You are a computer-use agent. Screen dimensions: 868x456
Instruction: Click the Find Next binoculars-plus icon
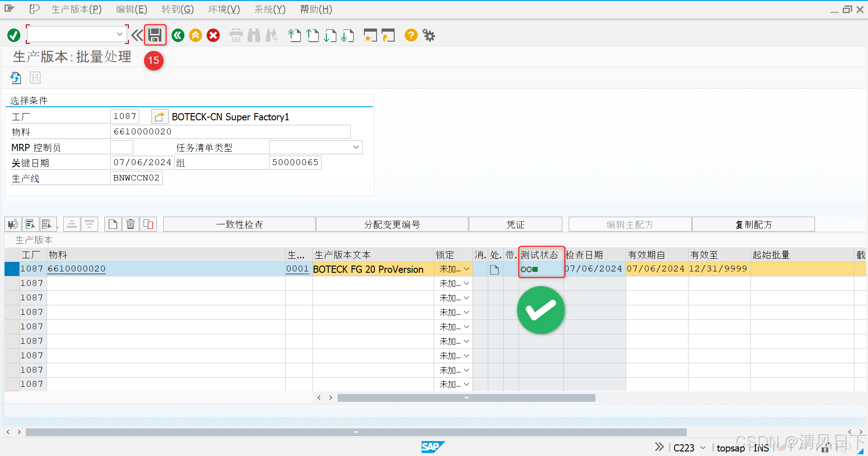tap(272, 35)
